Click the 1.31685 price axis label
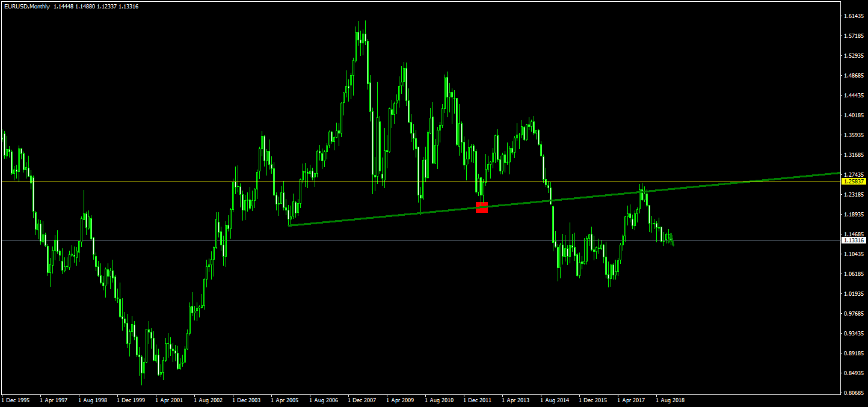The width and height of the screenshot is (868, 407). tap(854, 155)
